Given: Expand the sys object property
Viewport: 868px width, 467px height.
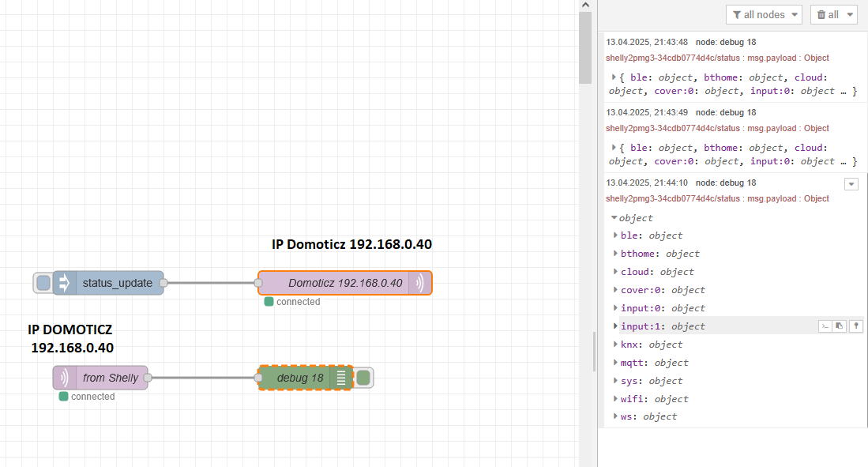Looking at the screenshot, I should [615, 381].
